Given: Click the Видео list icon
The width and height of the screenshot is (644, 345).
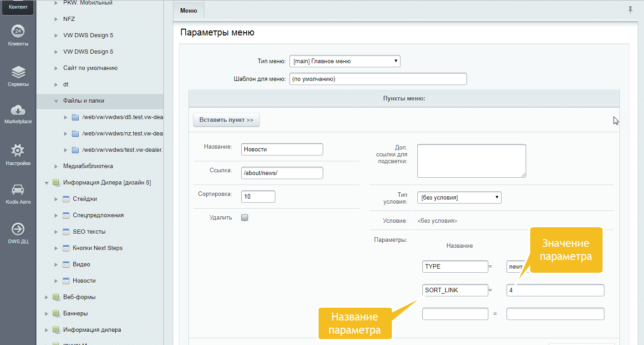Looking at the screenshot, I should (66, 265).
